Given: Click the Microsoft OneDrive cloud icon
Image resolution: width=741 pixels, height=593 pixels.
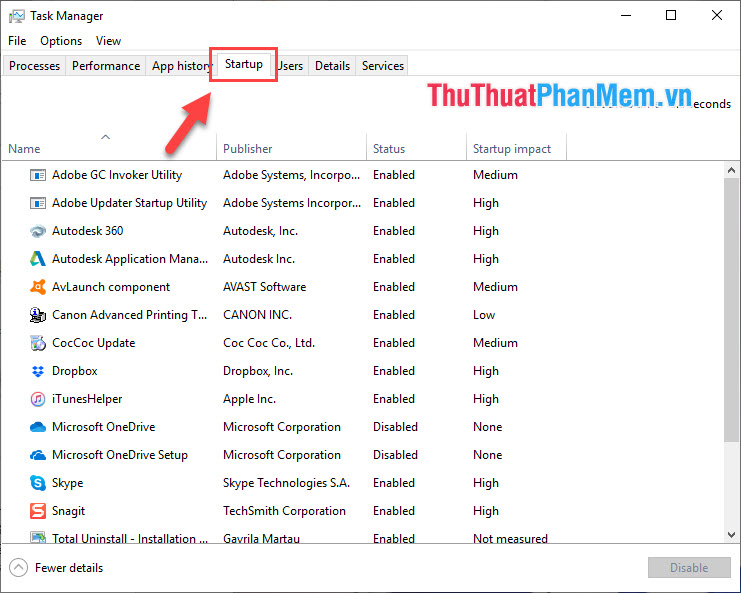Looking at the screenshot, I should tap(38, 427).
